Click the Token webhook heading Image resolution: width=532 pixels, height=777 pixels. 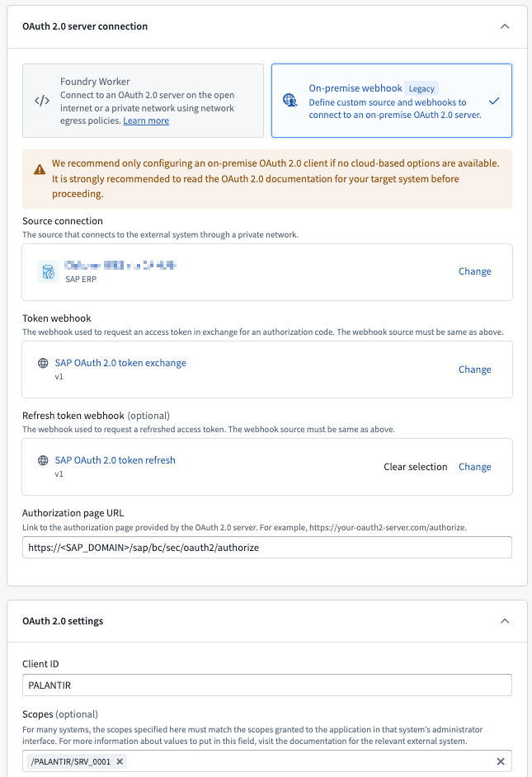[56, 318]
